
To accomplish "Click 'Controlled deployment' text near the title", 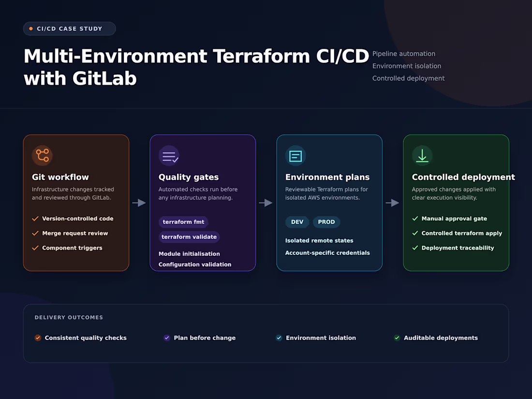I will coord(409,78).
